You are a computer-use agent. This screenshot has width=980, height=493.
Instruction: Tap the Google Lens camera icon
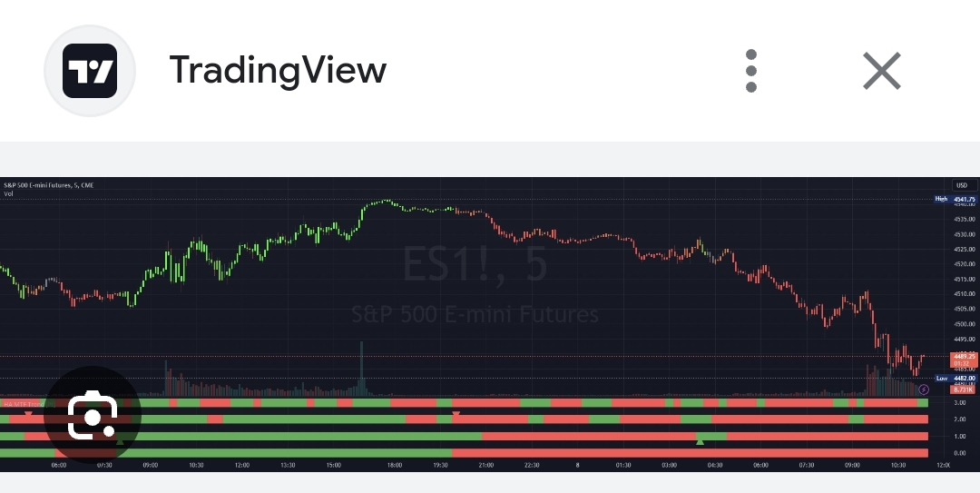click(92, 416)
